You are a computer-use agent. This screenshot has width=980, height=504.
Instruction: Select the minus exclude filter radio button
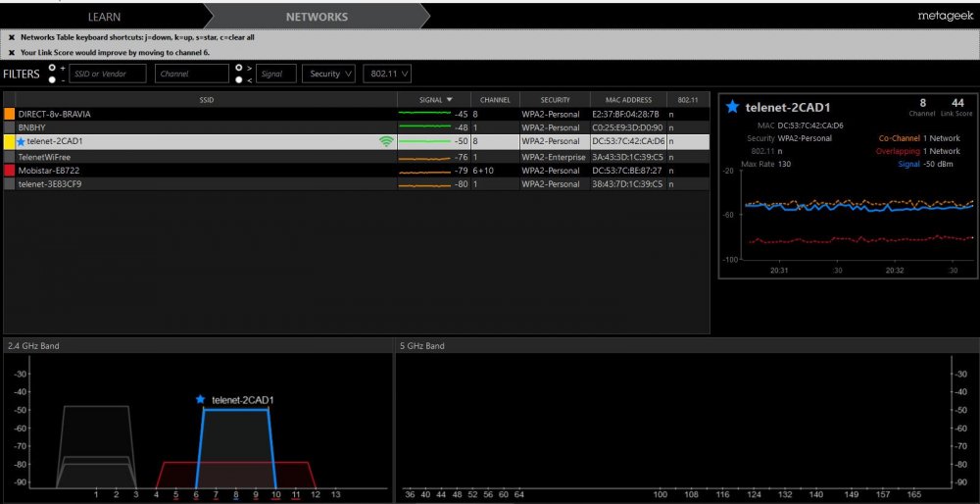point(52,79)
